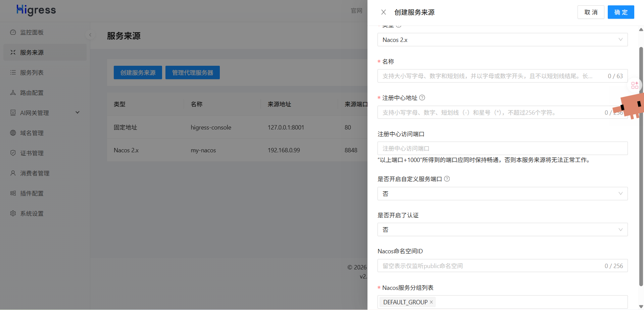Click the 服务来源 sidebar icon
Screen dimensions: 644x310
(13, 52)
